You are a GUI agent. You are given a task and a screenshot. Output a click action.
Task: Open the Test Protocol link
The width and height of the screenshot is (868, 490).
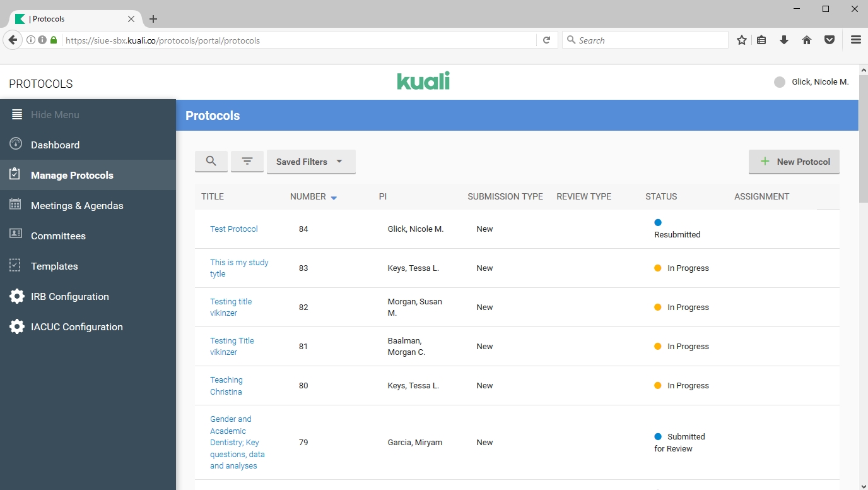click(234, 229)
